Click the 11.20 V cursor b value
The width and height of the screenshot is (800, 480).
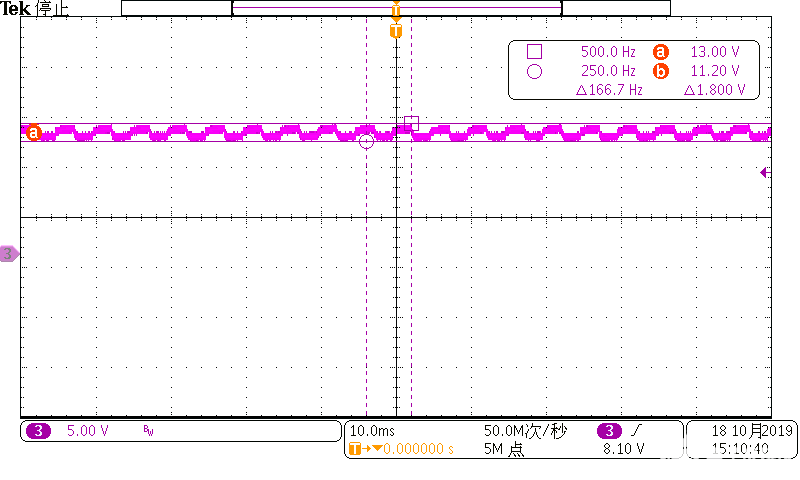pos(715,71)
